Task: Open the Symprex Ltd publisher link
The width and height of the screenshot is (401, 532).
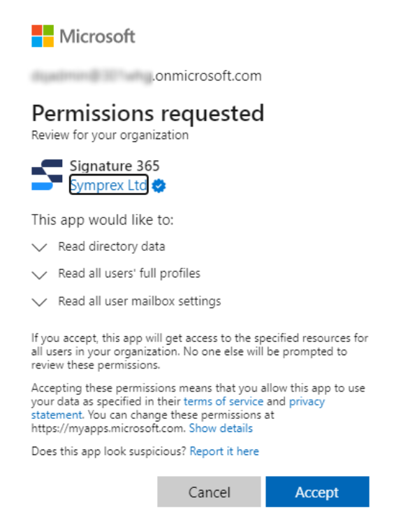Action: pyautogui.click(x=108, y=185)
